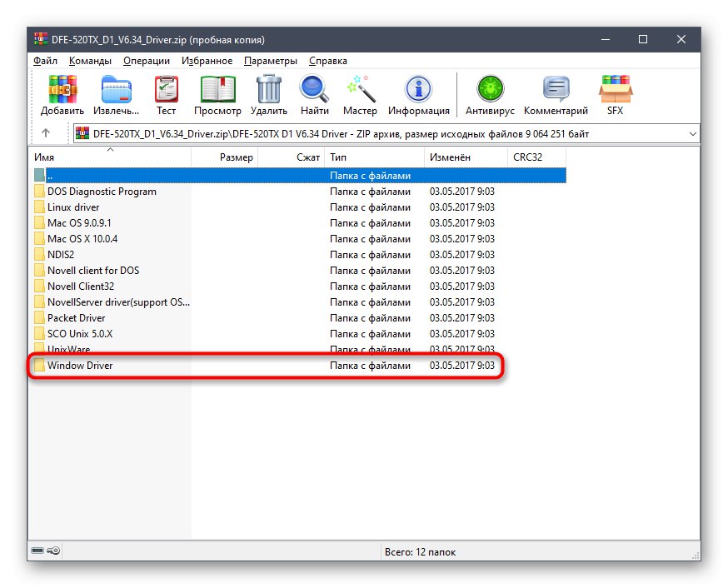728x588 pixels.
Task: Click the type cell of Novell Client32 row
Action: [370, 287]
